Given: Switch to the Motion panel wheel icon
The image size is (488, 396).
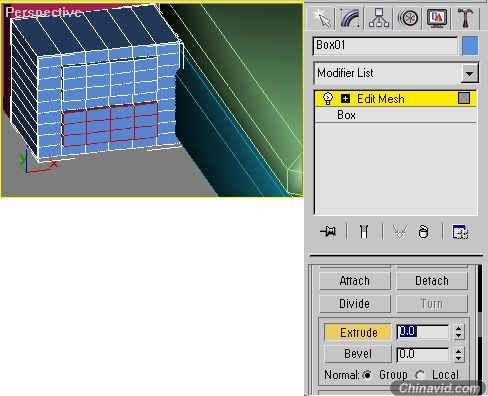Looking at the screenshot, I should (408, 18).
